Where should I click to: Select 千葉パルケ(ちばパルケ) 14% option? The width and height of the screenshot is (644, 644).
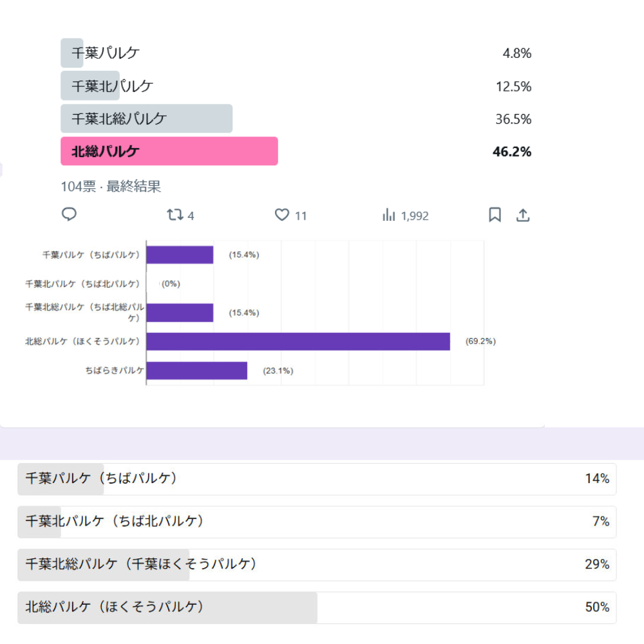(317, 479)
